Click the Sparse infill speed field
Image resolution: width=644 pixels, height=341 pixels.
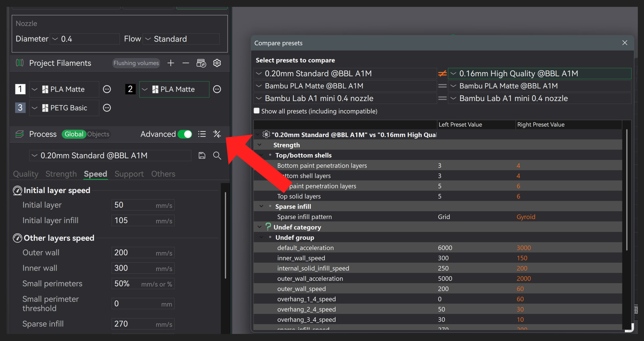click(x=143, y=324)
